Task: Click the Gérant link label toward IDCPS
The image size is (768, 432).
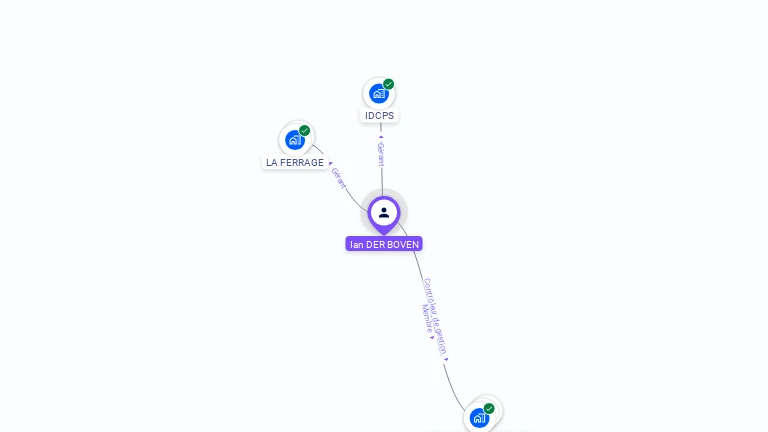Action: click(x=381, y=154)
